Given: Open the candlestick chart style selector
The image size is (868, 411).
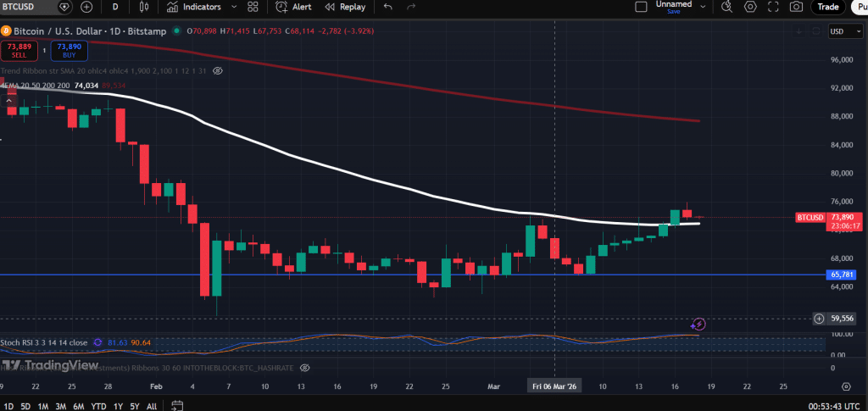Looking at the screenshot, I should [143, 7].
